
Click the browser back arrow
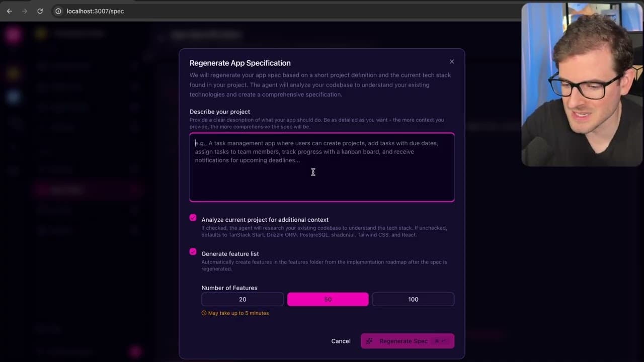tap(9, 11)
